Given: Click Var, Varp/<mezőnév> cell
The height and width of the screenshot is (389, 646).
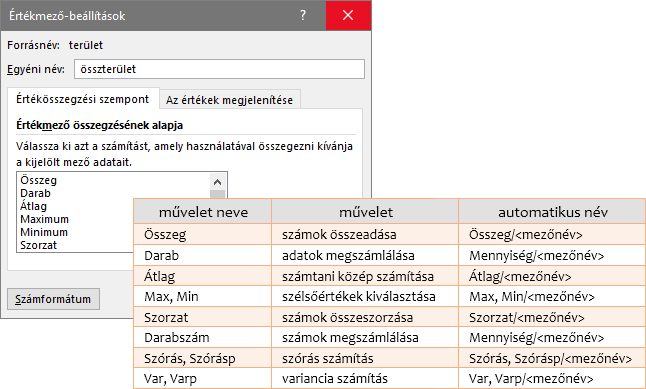Looking at the screenshot, I should (x=552, y=378).
